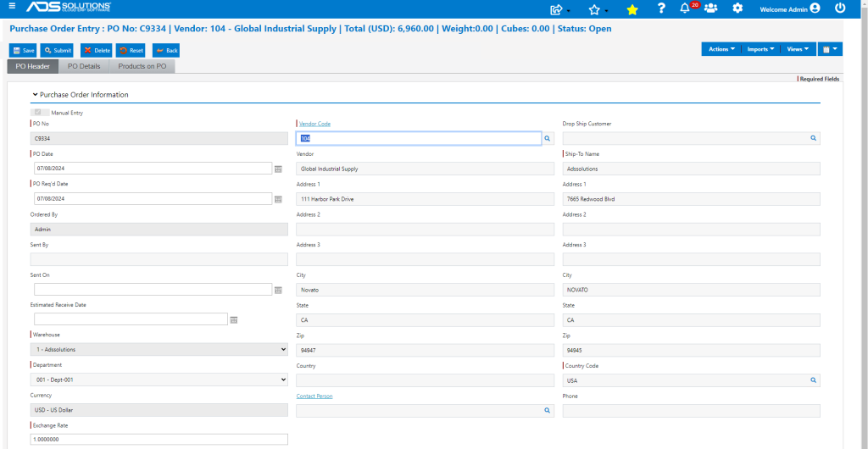The width and height of the screenshot is (868, 449).
Task: Click ship-to address 7665 Redwood Blvd
Action: click(692, 198)
